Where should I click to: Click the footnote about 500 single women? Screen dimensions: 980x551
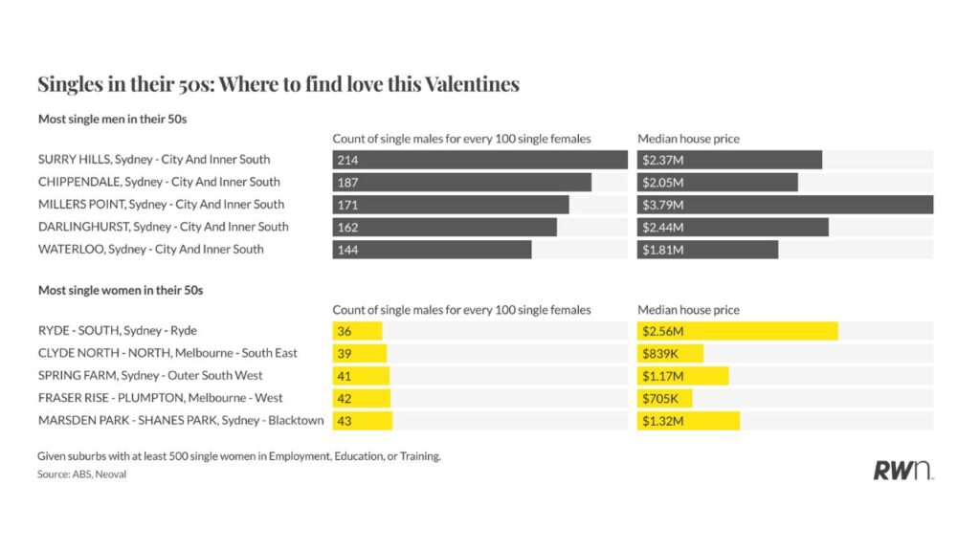(239, 456)
